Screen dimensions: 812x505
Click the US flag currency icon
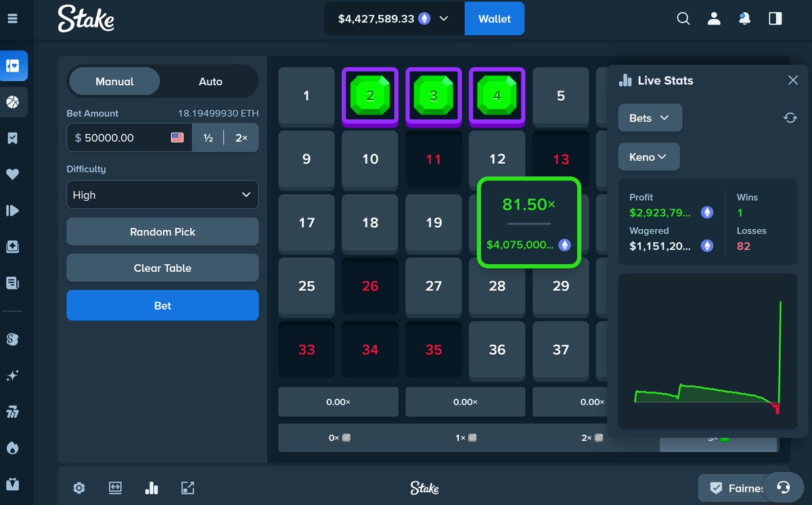(x=177, y=137)
